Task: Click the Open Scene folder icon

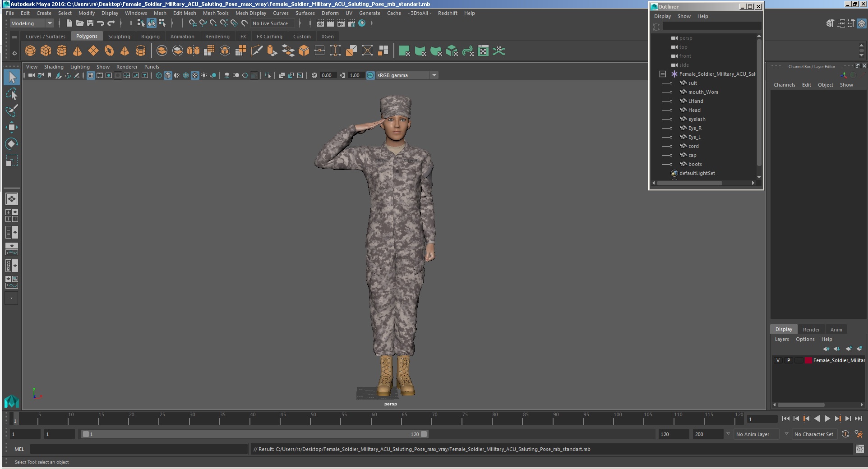Action: (x=80, y=23)
